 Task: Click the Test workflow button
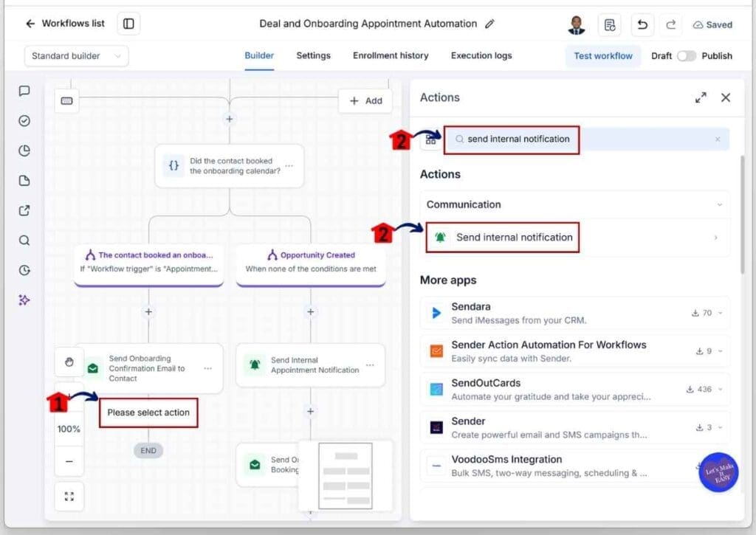click(x=602, y=56)
